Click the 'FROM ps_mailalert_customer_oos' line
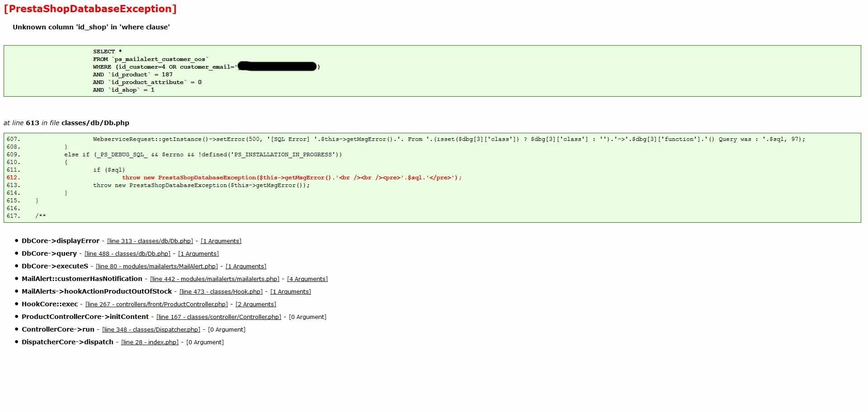This screenshot has height=412, width=868. pos(151,59)
